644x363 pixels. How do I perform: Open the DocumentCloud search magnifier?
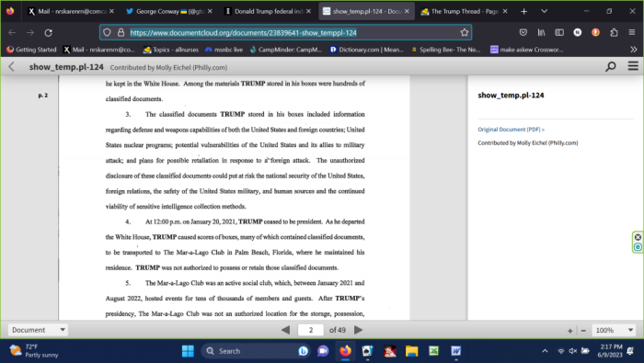coord(610,66)
